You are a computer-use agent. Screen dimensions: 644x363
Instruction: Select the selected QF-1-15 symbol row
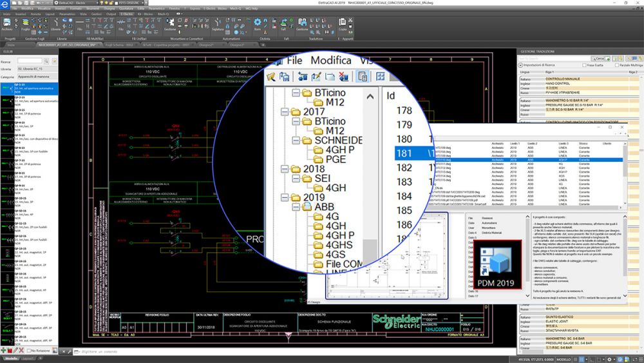coord(29,88)
